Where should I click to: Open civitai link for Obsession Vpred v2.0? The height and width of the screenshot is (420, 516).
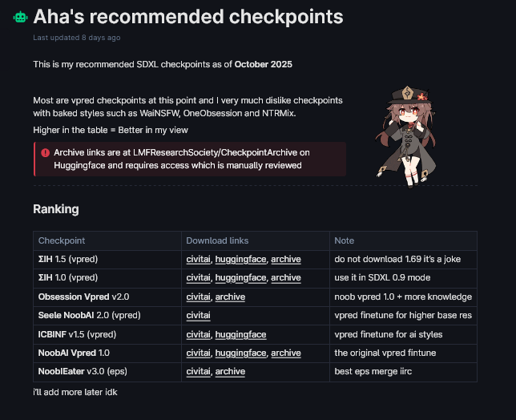click(198, 297)
